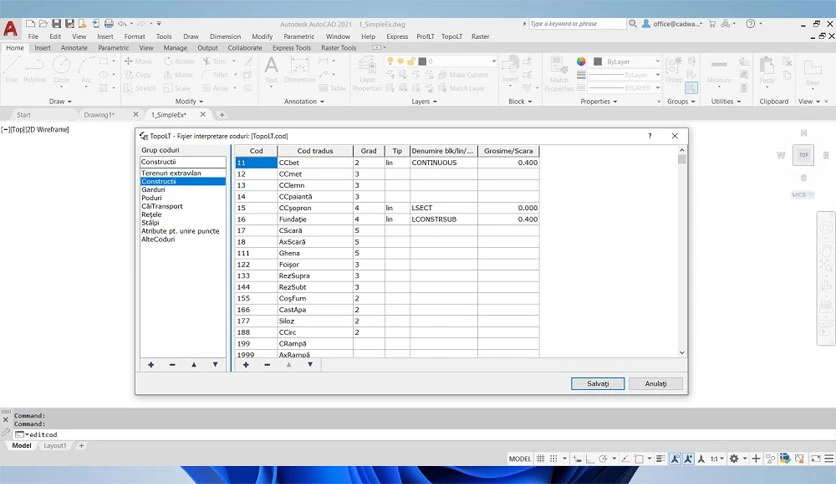Delete code row with minus under table
This screenshot has width=836, height=484.
click(x=267, y=365)
